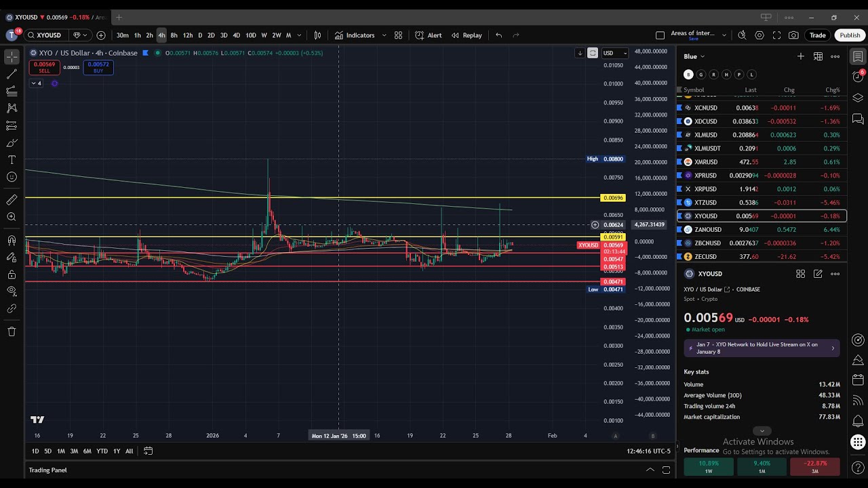Select the crosshair cursor tool
The height and width of the screenshot is (488, 868).
pyautogui.click(x=12, y=57)
